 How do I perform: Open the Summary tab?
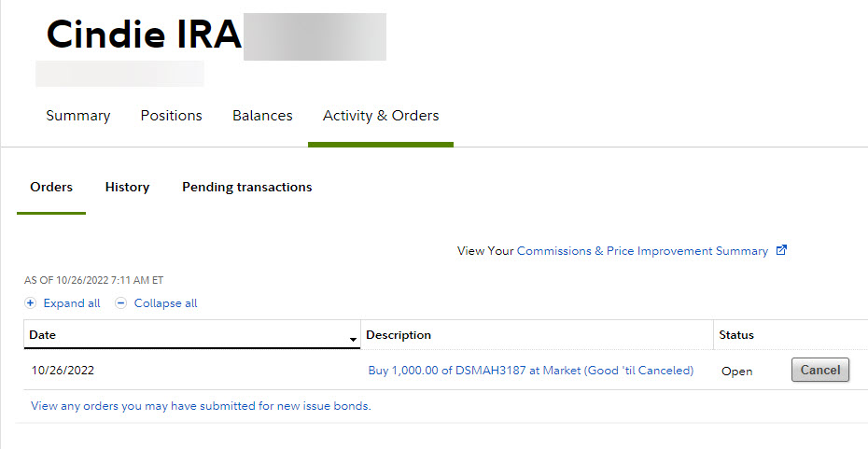(78, 116)
